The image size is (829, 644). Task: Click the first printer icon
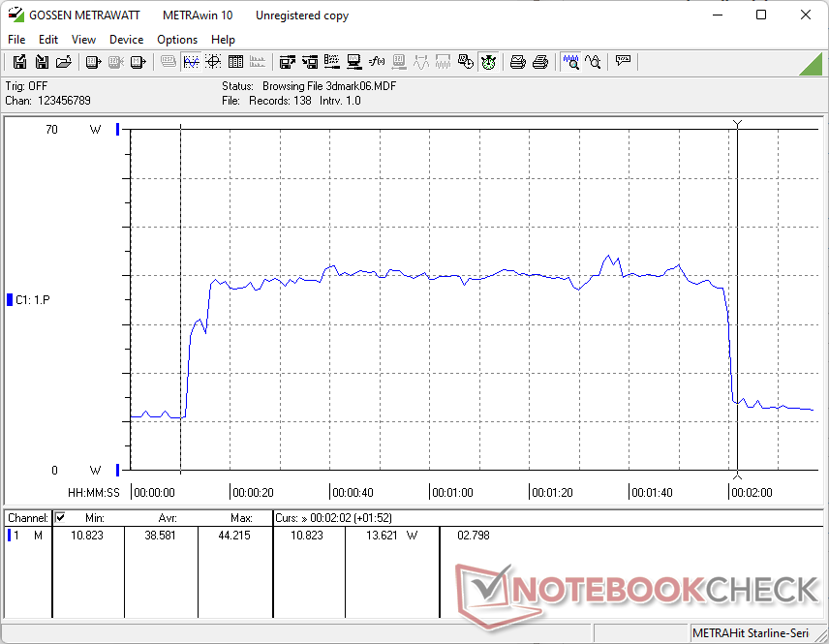(518, 62)
